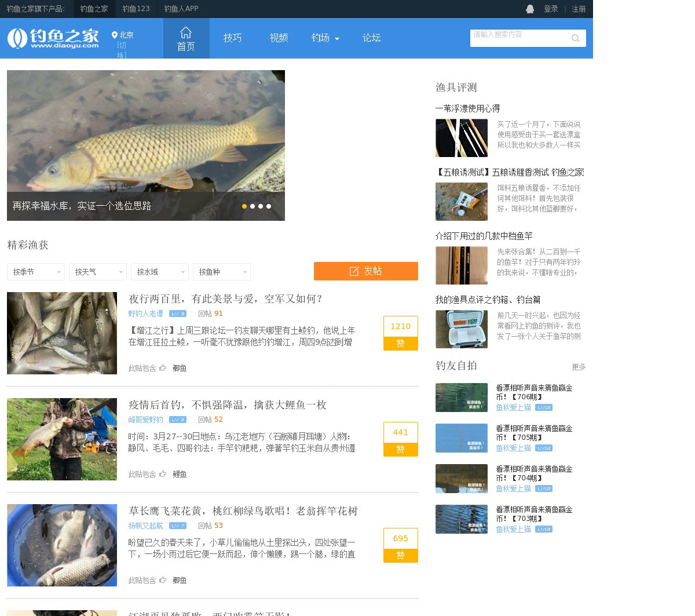The image size is (695, 616).
Task: Go to the 论坛 navigation tab
Action: point(371,38)
